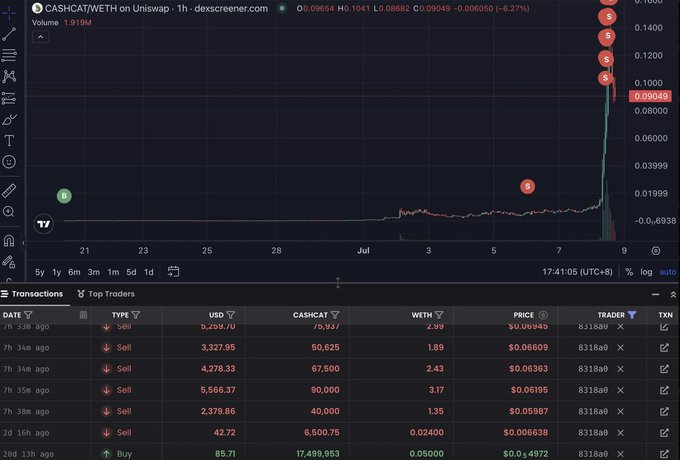Screen dimensions: 680x460
Task: Choose the XABCD pattern tool
Action: coord(9,76)
